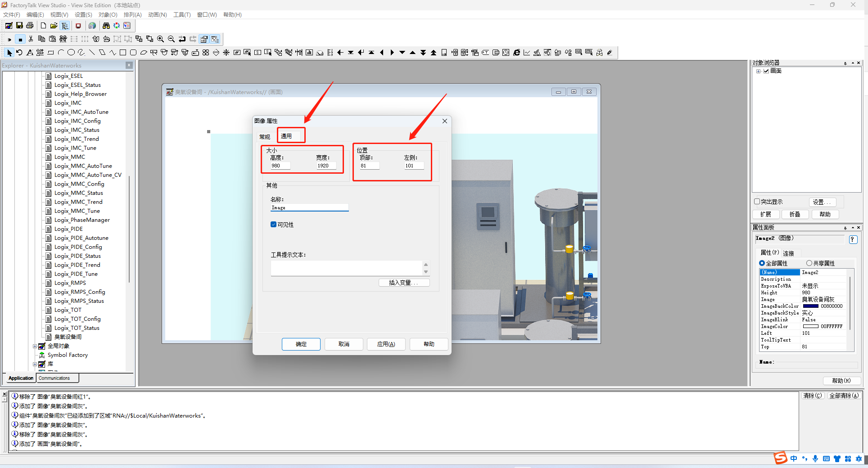Viewport: 868px width, 468px height.
Task: Select Symbol Factory in the Explorer tree
Action: [68, 355]
